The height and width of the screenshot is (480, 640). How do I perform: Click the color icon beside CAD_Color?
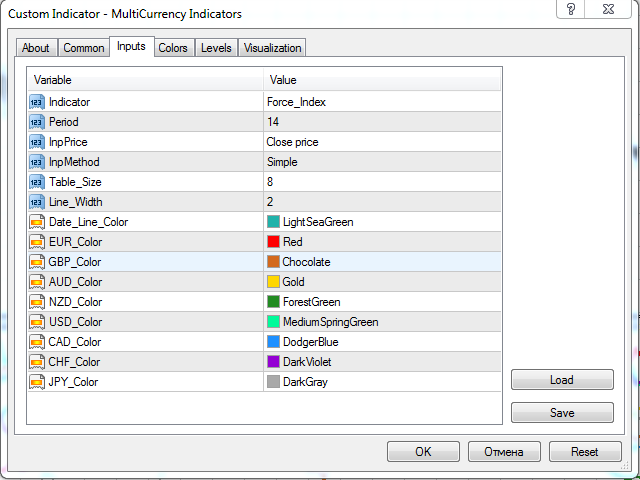coord(37,342)
